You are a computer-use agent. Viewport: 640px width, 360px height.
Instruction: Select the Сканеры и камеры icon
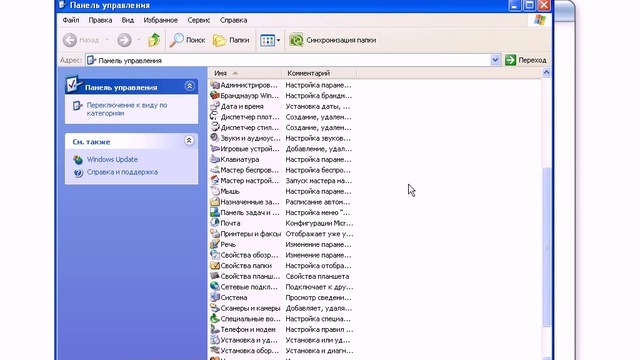coord(215,308)
